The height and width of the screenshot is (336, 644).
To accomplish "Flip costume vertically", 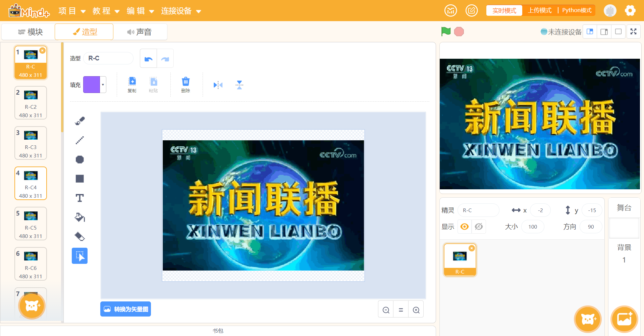I will (239, 85).
